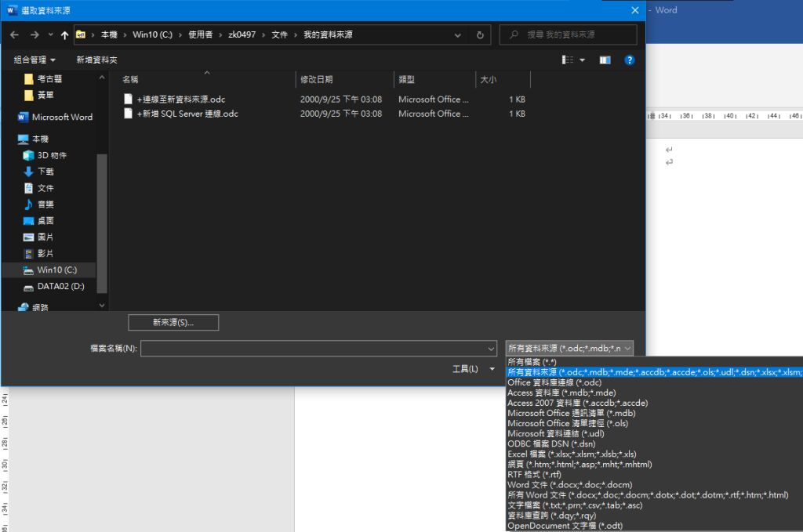The width and height of the screenshot is (803, 532).
Task: Select Microsoft Word in navigation pane
Action: coord(62,118)
